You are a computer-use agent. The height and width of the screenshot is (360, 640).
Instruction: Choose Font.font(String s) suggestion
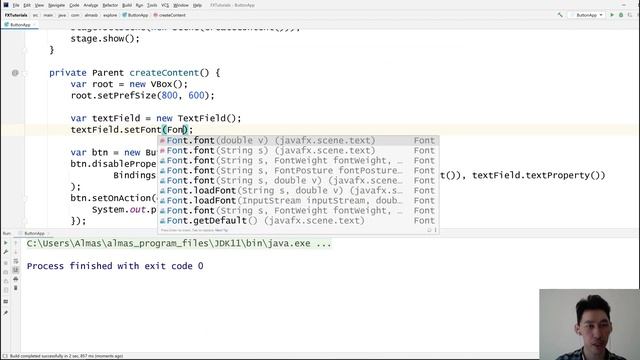click(298, 151)
